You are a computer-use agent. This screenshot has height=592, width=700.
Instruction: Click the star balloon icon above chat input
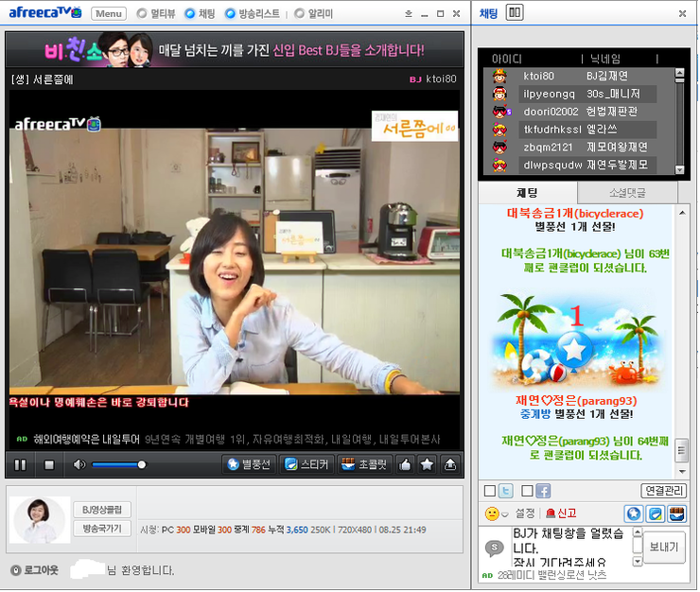click(x=634, y=514)
